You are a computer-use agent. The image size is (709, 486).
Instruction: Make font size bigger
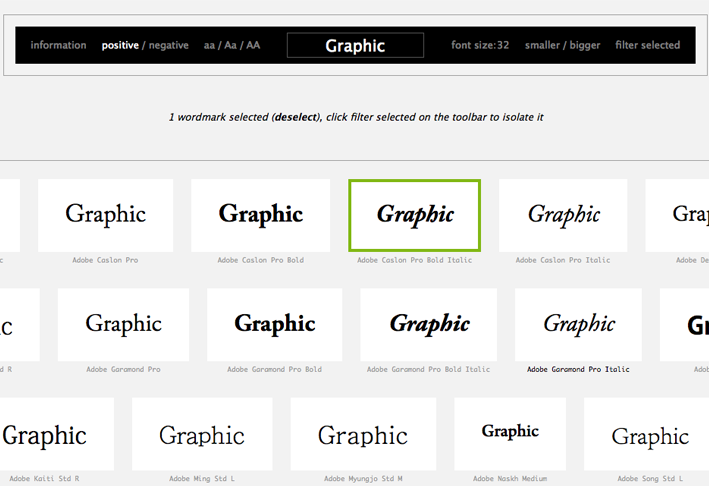[585, 45]
